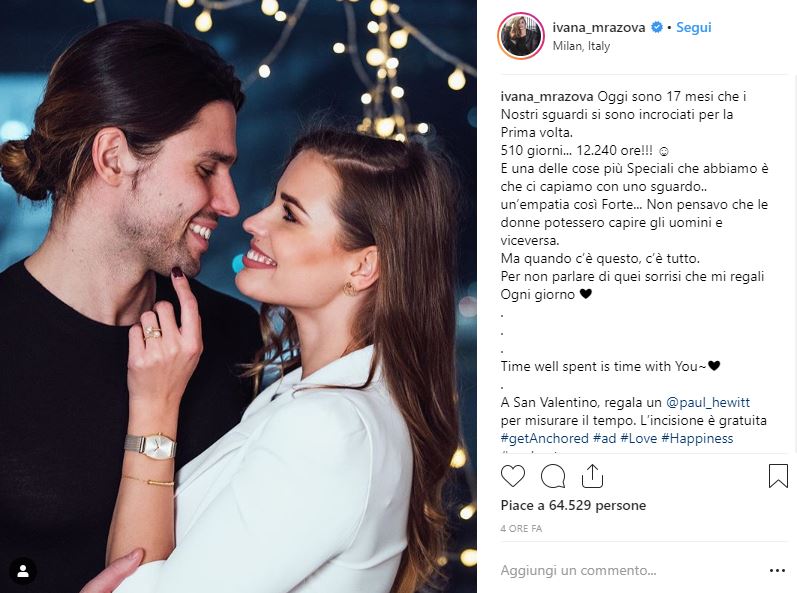
Task: Open the #Love hashtag
Action: (638, 439)
